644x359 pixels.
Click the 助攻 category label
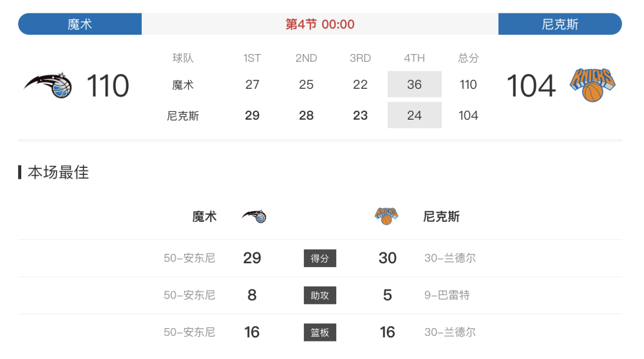[x=320, y=295]
